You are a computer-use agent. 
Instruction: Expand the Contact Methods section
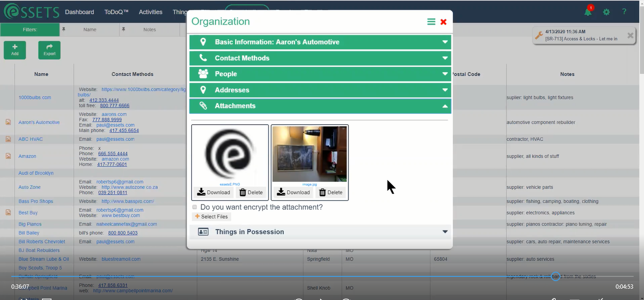[320, 58]
